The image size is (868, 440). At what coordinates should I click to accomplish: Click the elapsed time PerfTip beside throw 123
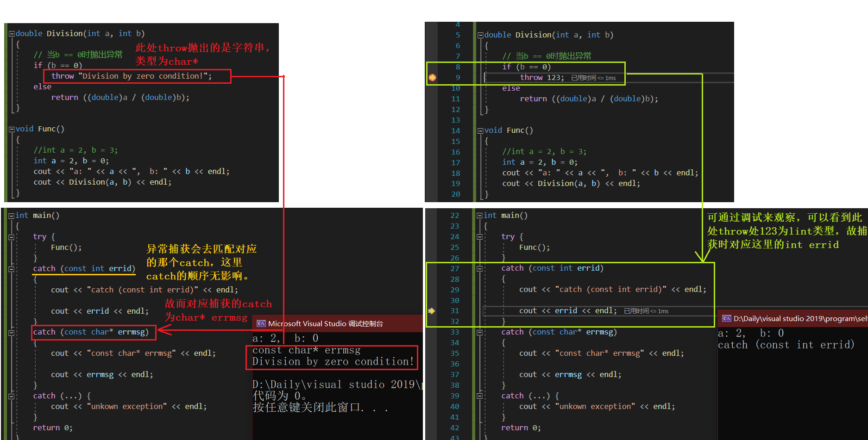coord(593,78)
